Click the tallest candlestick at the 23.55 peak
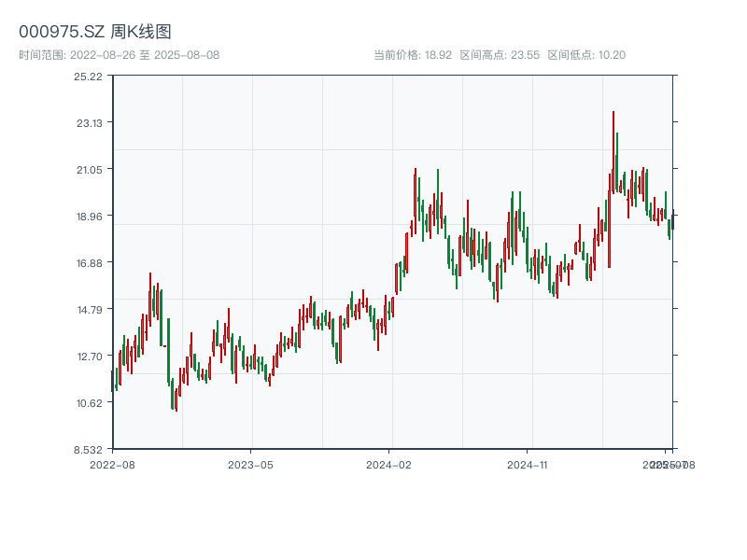The image size is (747, 560). (x=613, y=151)
